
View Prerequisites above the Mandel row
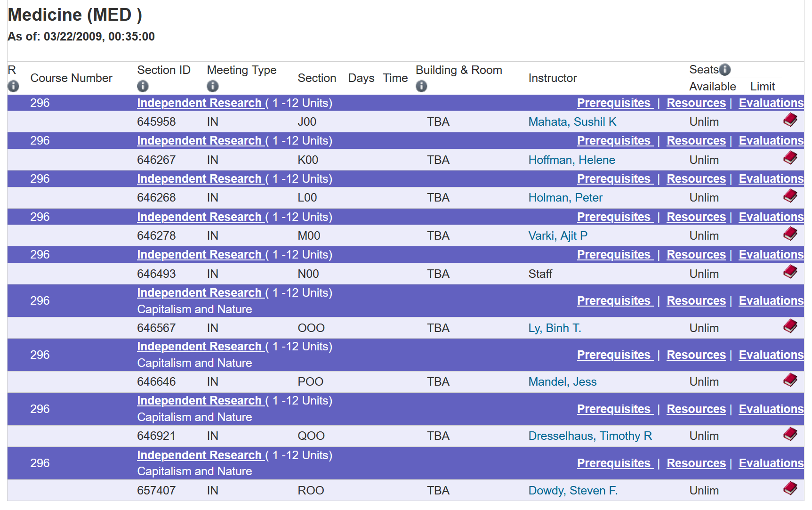click(x=615, y=355)
